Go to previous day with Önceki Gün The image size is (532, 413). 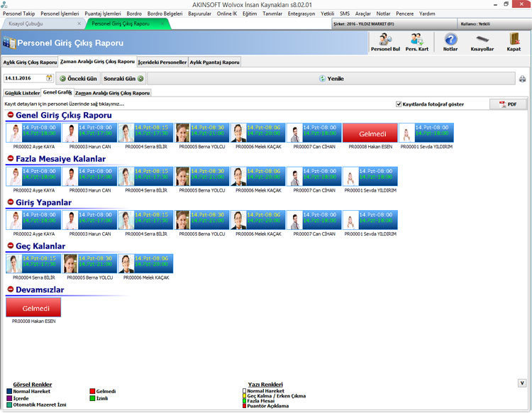78,78
